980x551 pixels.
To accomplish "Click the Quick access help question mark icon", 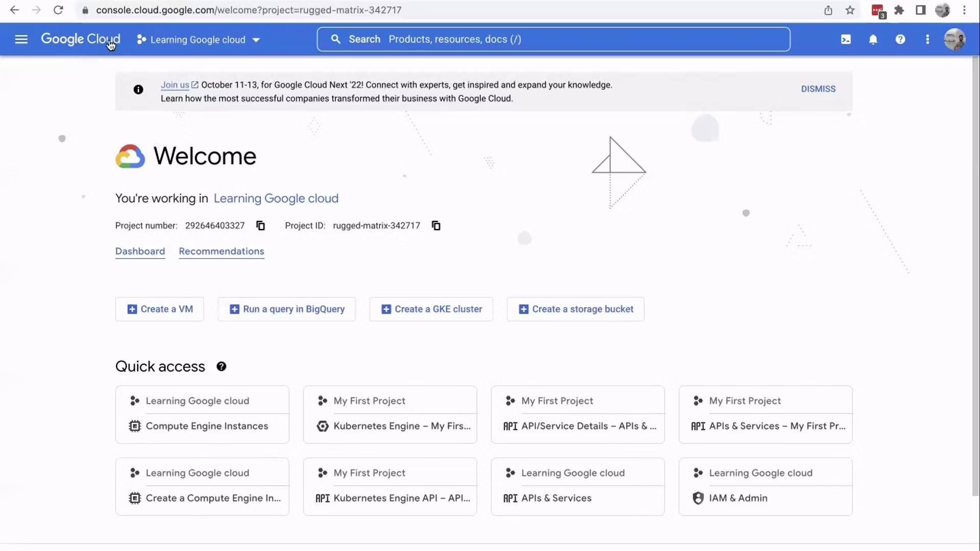I will point(222,366).
